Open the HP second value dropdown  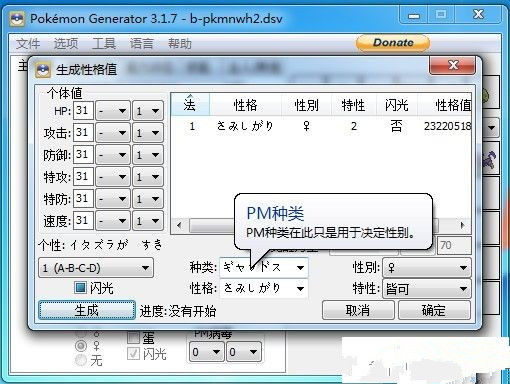(x=148, y=110)
